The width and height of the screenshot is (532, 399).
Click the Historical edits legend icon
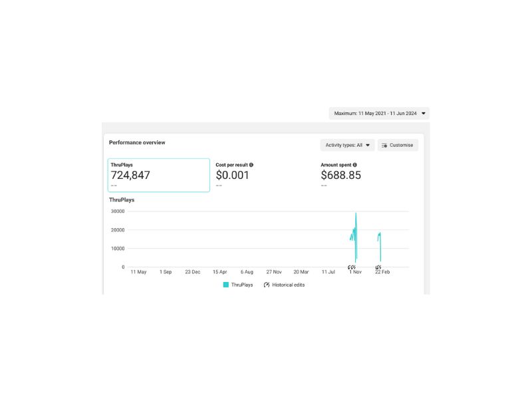(x=267, y=285)
